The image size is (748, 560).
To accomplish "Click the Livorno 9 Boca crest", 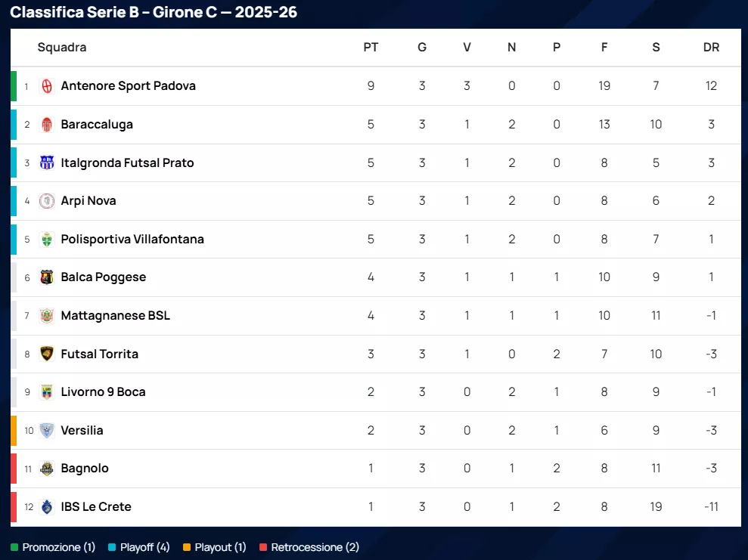I will click(47, 392).
